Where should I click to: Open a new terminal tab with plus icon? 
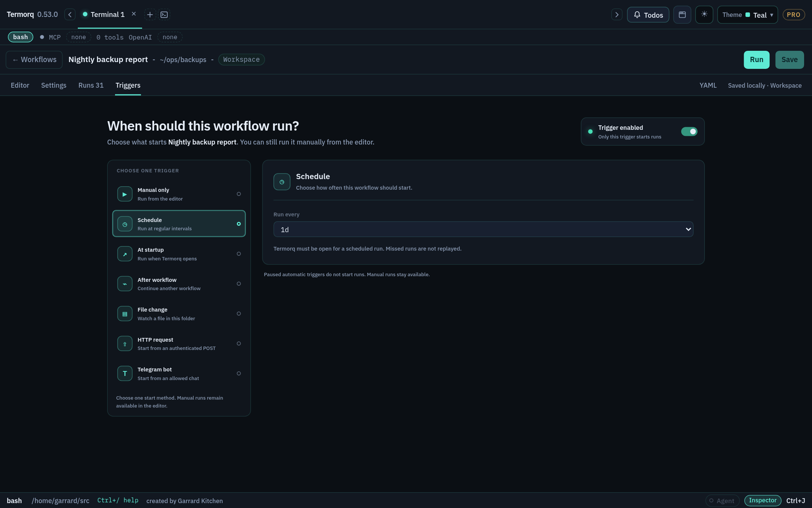pos(150,15)
